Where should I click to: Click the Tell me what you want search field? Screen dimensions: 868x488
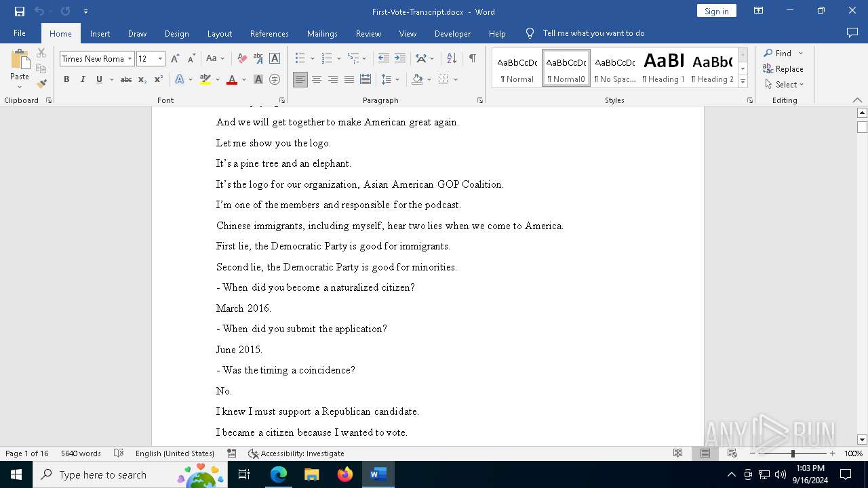point(593,33)
